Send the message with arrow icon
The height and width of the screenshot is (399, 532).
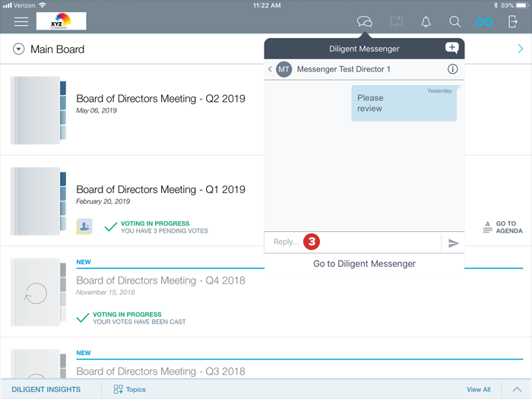pos(453,243)
